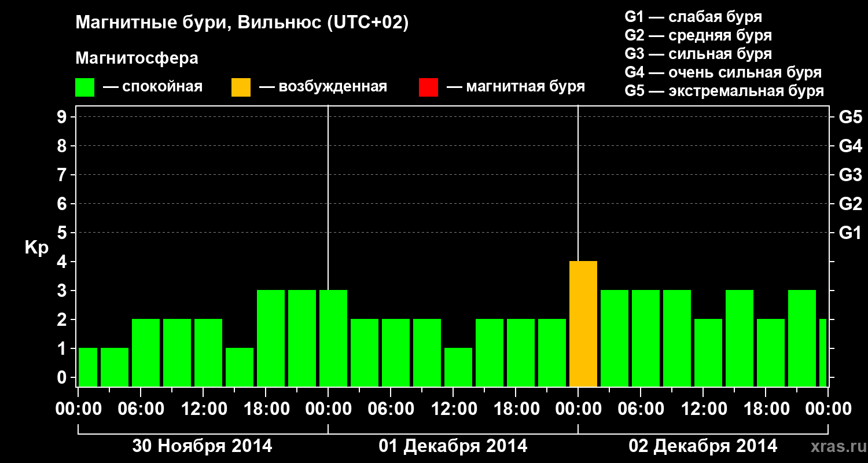The width and height of the screenshot is (868, 463).
Task: Select the 30 November 15:00–18:00 Kp 1 bar
Action: coord(240,368)
